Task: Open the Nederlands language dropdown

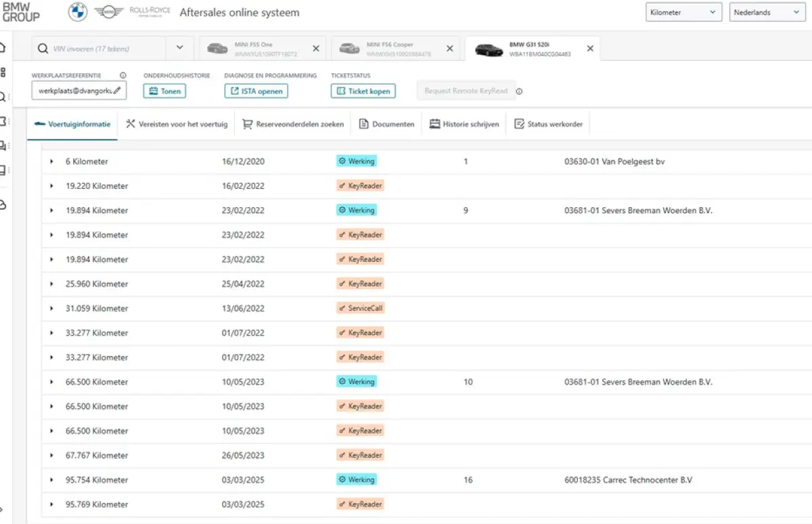Action: [767, 12]
